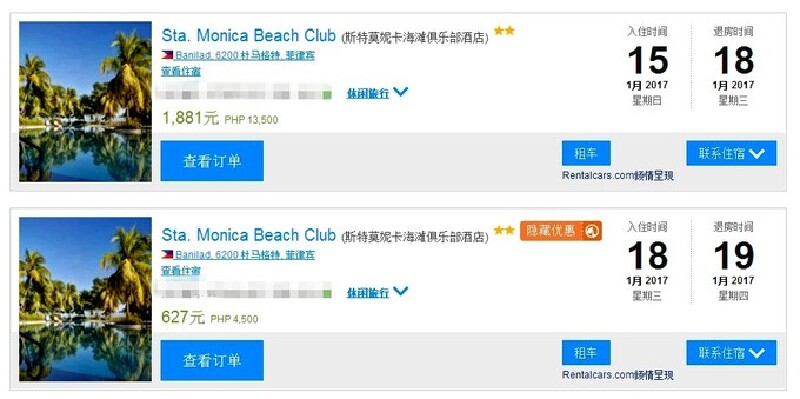The width and height of the screenshot is (800, 399).
Task: Click 租车 button in first booking
Action: click(x=586, y=153)
